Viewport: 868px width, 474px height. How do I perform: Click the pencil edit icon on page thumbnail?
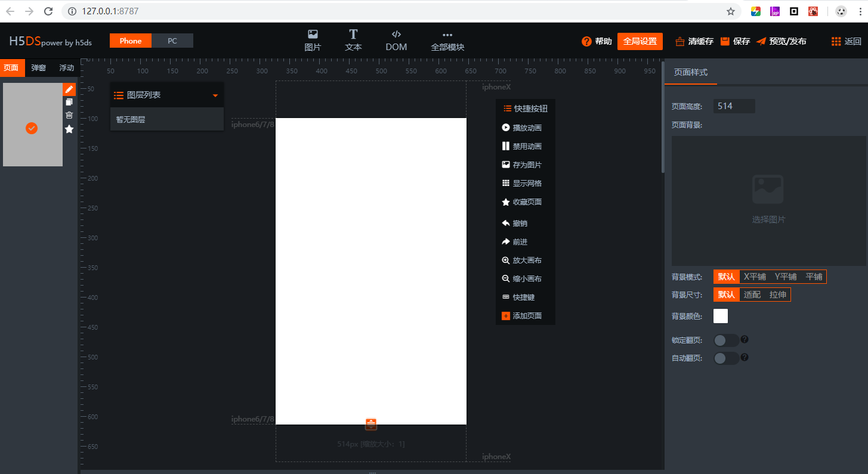[69, 89]
